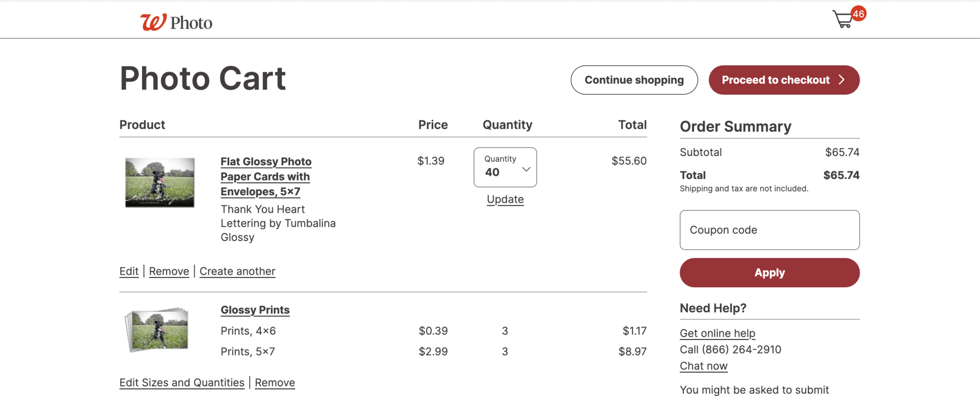This screenshot has width=980, height=396.
Task: Apply the coupon code
Action: click(769, 273)
